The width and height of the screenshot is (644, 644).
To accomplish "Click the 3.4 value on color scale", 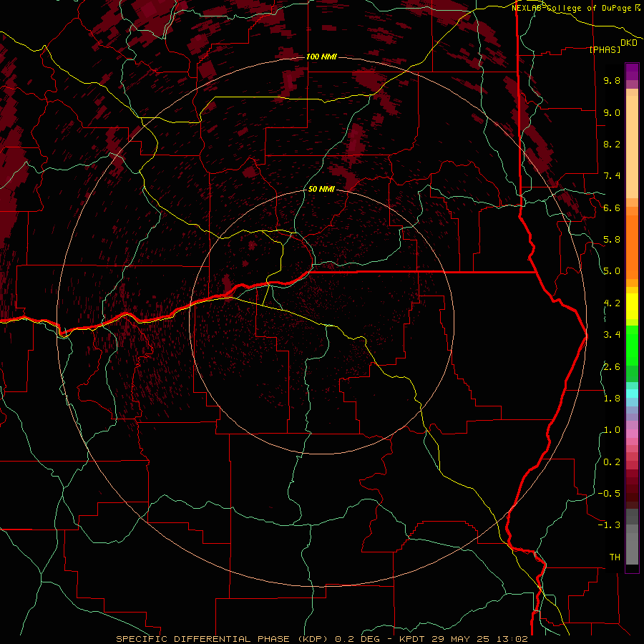I will coord(612,335).
